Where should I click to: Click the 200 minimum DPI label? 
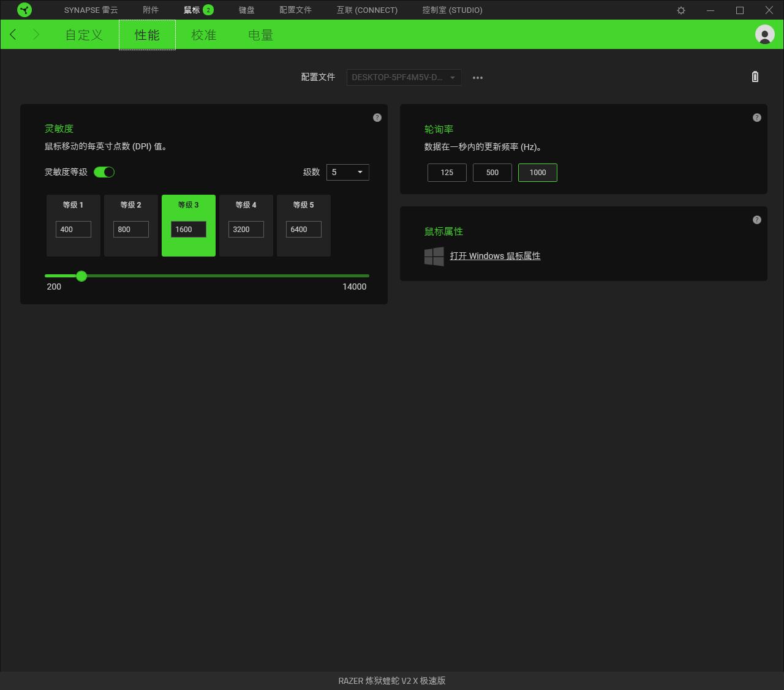pyautogui.click(x=54, y=287)
